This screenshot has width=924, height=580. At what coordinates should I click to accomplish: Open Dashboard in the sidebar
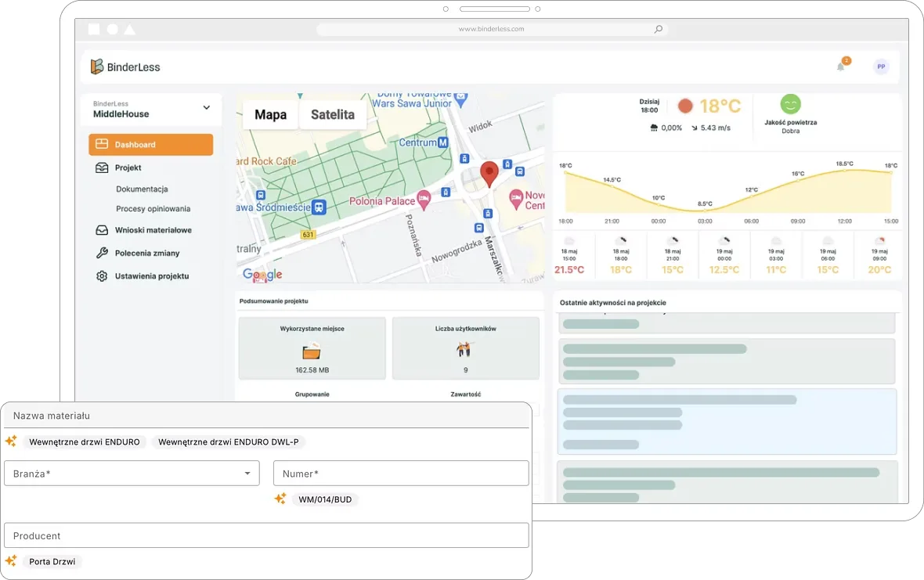pyautogui.click(x=150, y=145)
